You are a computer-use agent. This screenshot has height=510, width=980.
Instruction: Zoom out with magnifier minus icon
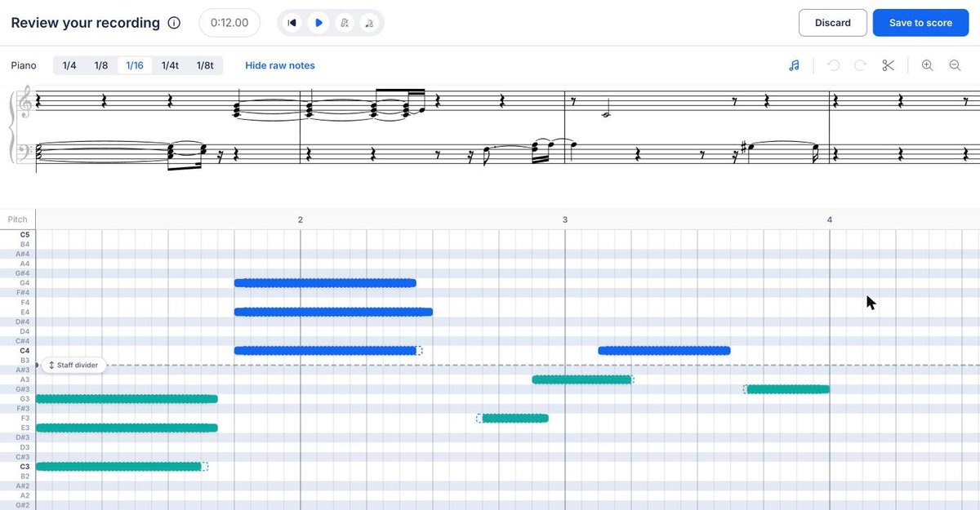tap(955, 65)
